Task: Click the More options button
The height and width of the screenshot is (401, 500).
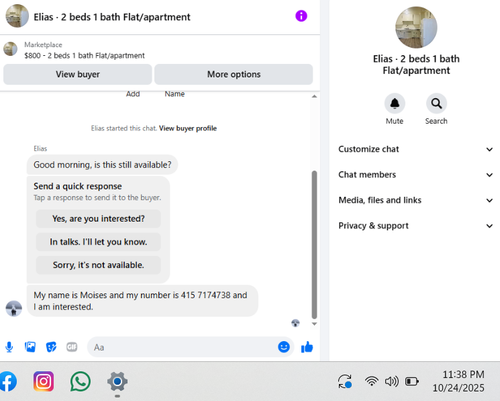Action: (234, 74)
